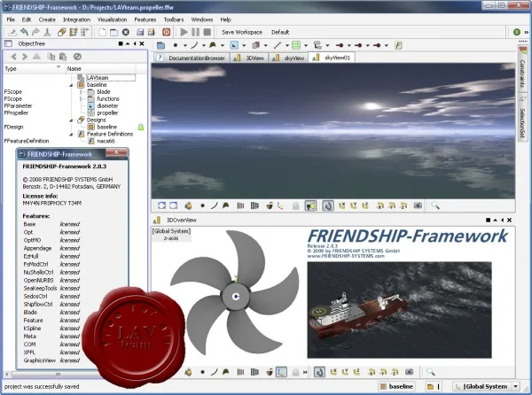Click the +X view icon in skyView01 toolbar
Screen dimensions: 532x395
tap(342, 205)
